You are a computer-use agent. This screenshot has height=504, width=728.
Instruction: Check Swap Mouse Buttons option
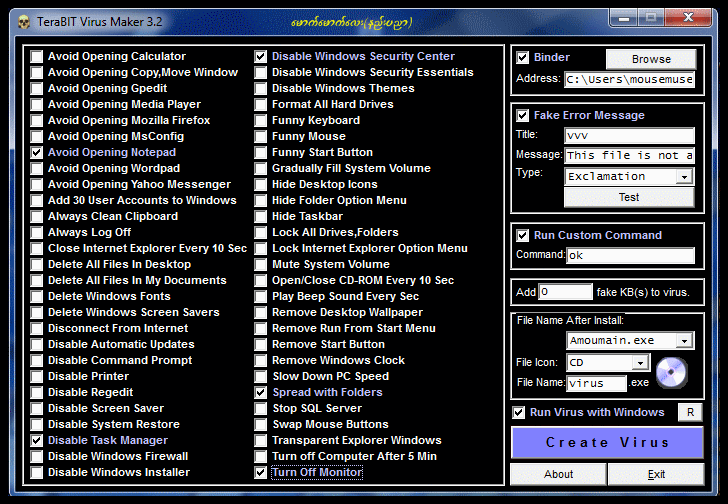260,425
